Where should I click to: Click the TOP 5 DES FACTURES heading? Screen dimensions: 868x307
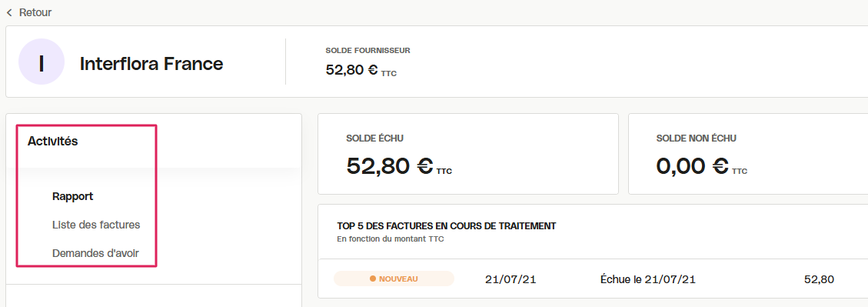(x=447, y=226)
